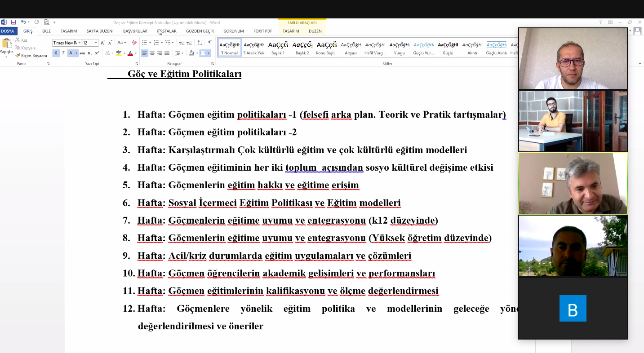Open the GÖZDEN GEÇİR ribbon tab

point(199,31)
